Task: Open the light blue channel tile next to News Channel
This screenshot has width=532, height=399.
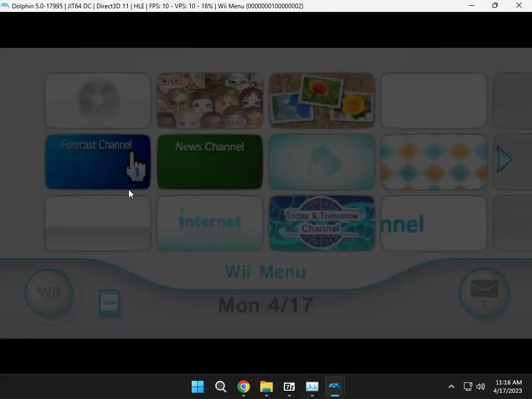Action: 322,162
